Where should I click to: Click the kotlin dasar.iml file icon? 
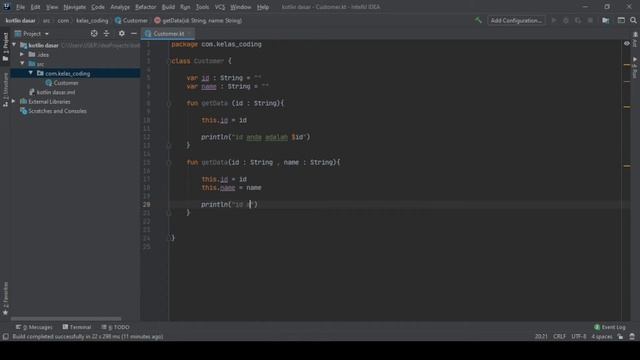tap(32, 92)
